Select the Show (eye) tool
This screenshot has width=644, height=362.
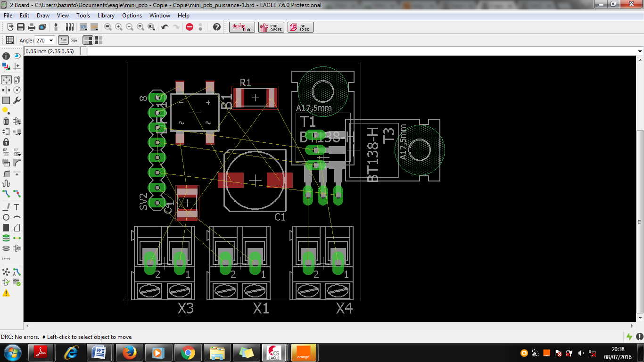coord(17,56)
